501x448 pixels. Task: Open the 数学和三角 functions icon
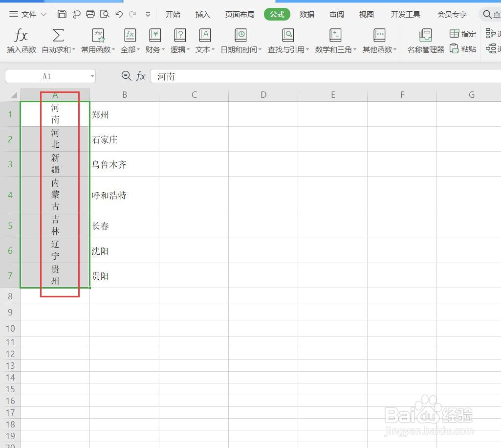point(335,35)
